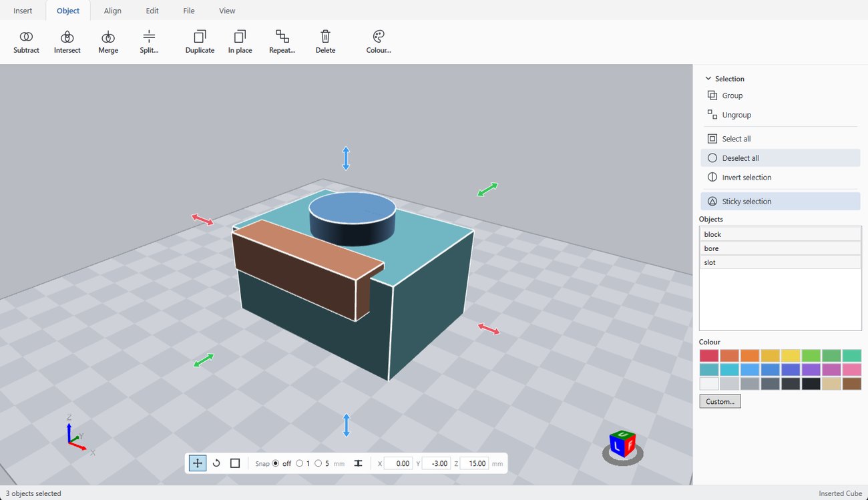Image resolution: width=868 pixels, height=500 pixels.
Task: Switch to the Object tab
Action: (68, 11)
